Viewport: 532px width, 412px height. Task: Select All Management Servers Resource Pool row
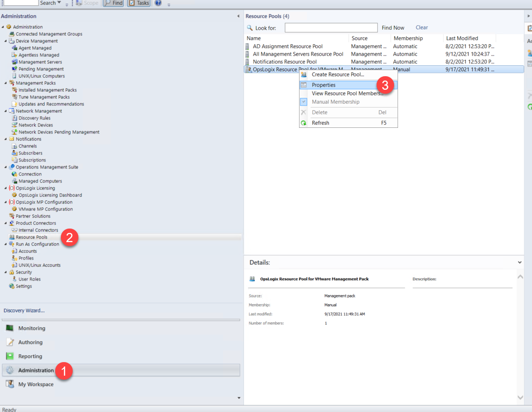[x=384, y=54]
